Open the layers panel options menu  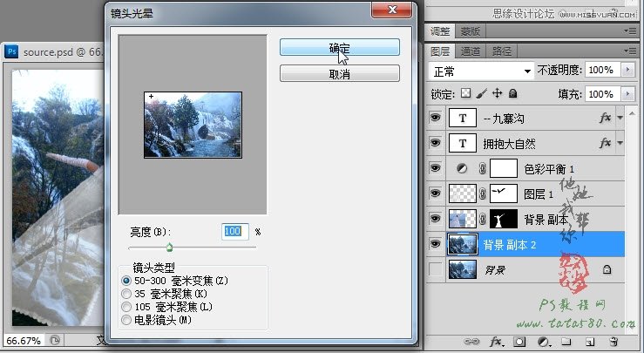pos(630,51)
